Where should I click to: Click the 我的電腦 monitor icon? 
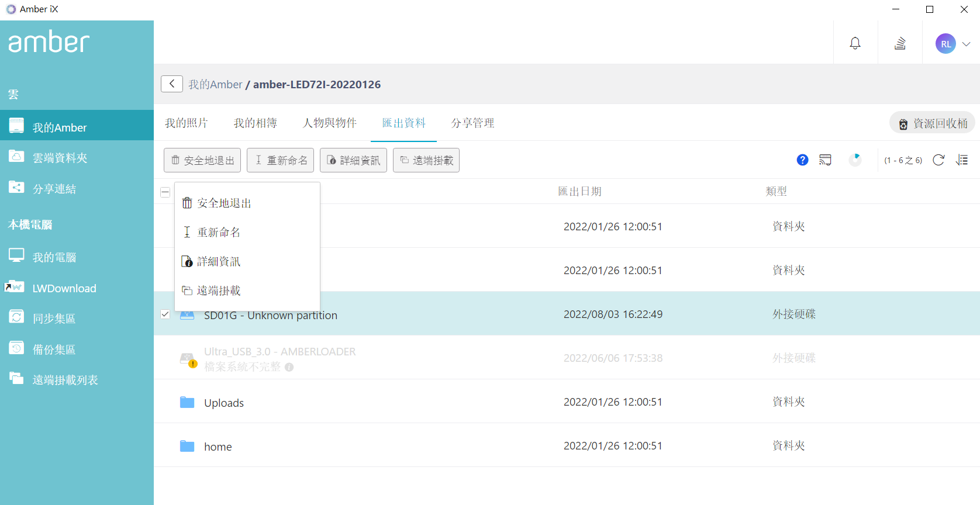[16, 255]
